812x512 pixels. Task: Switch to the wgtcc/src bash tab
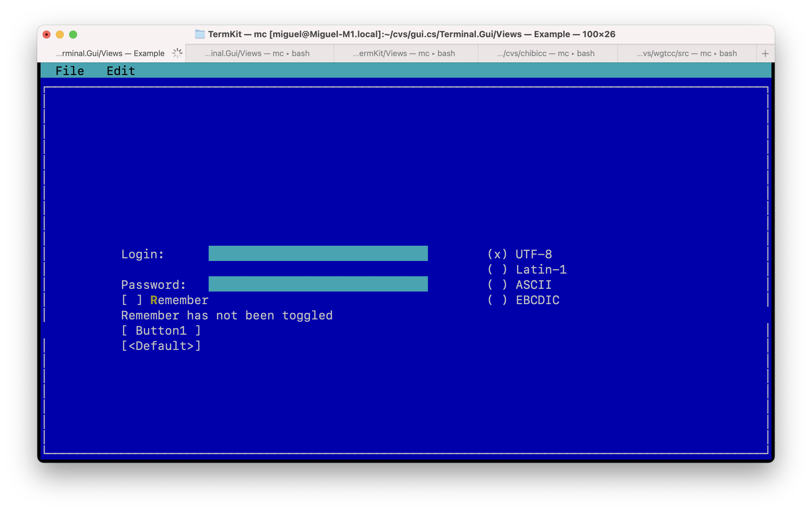coord(686,53)
